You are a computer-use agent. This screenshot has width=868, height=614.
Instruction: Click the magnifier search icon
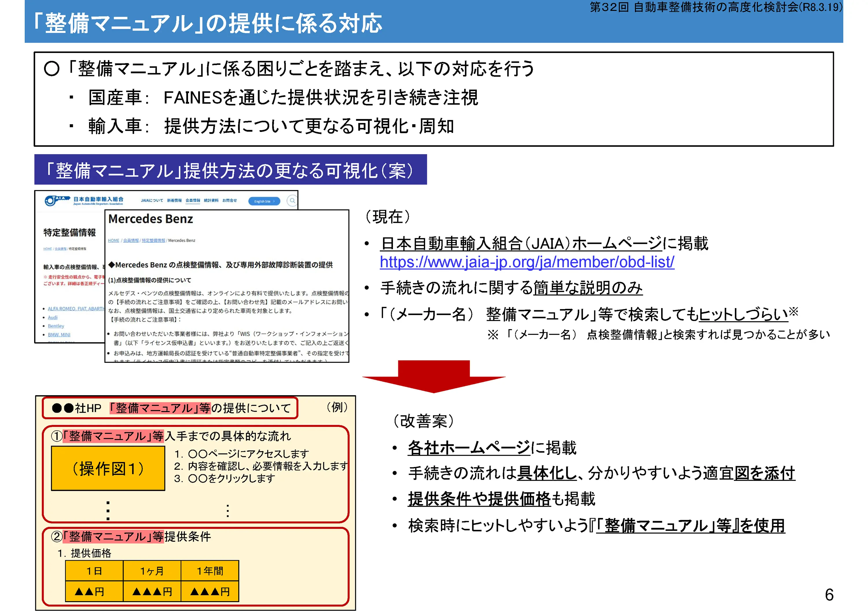click(292, 201)
